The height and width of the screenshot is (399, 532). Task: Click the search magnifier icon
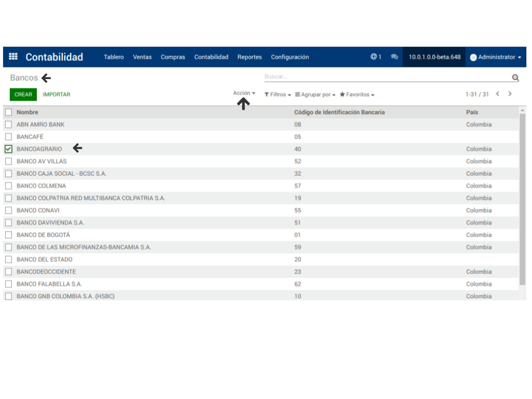tap(515, 78)
